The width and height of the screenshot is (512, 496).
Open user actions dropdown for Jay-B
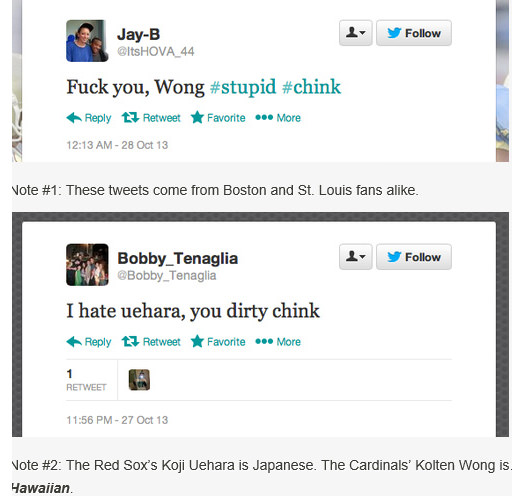coord(356,33)
